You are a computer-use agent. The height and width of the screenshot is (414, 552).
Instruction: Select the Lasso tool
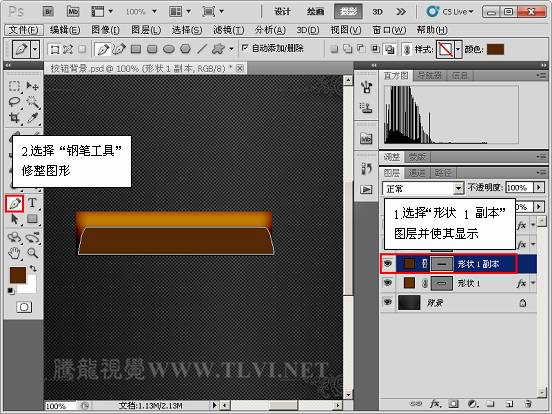pos(14,102)
